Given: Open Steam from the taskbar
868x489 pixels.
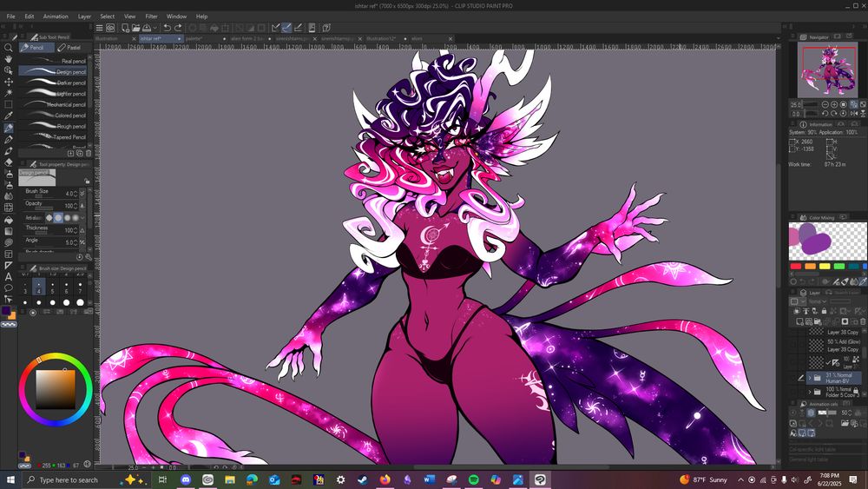Looking at the screenshot, I should click(x=363, y=479).
